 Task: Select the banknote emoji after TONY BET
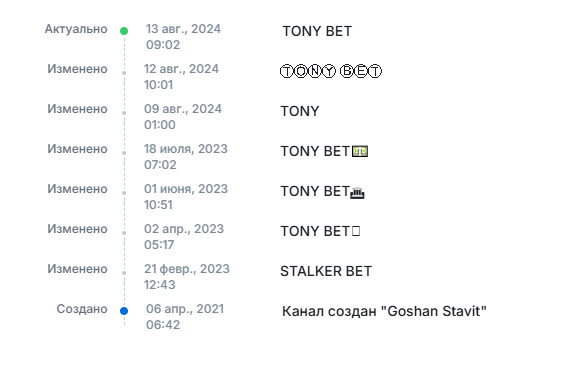(x=360, y=151)
